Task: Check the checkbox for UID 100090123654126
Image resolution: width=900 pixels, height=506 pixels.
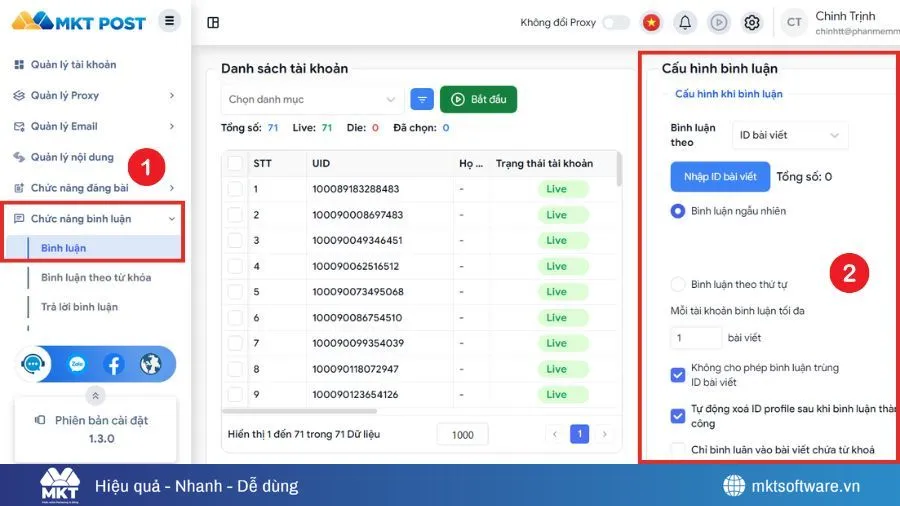Action: click(x=235, y=394)
